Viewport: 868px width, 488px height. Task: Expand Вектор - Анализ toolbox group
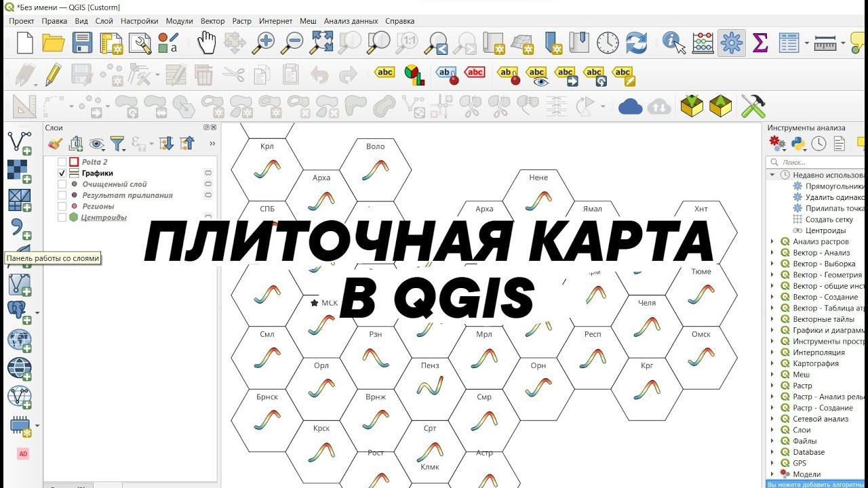coord(772,253)
